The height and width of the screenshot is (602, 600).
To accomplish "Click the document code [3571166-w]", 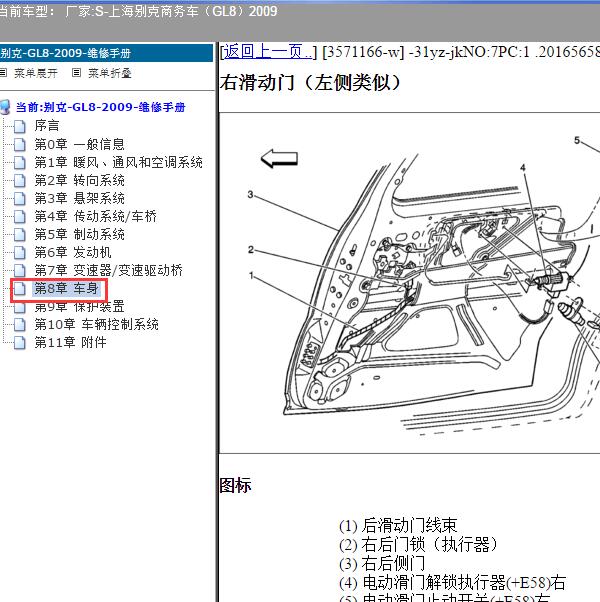I will point(364,52).
